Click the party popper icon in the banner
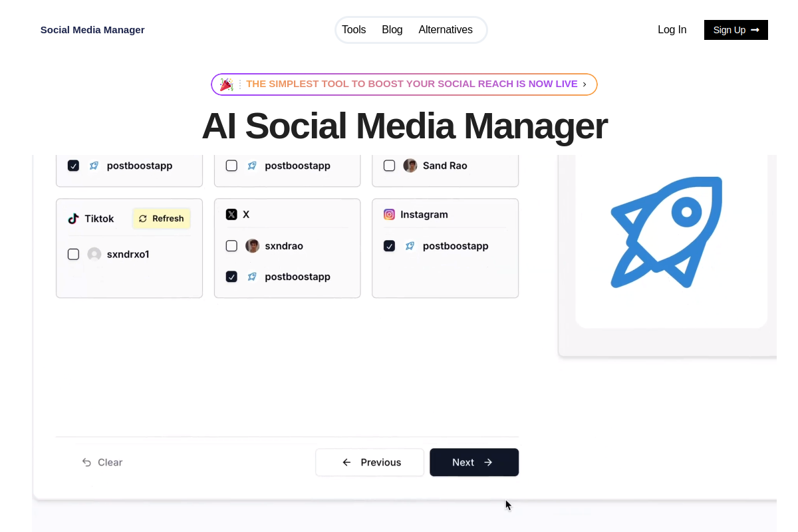The width and height of the screenshot is (798, 532). (x=226, y=84)
